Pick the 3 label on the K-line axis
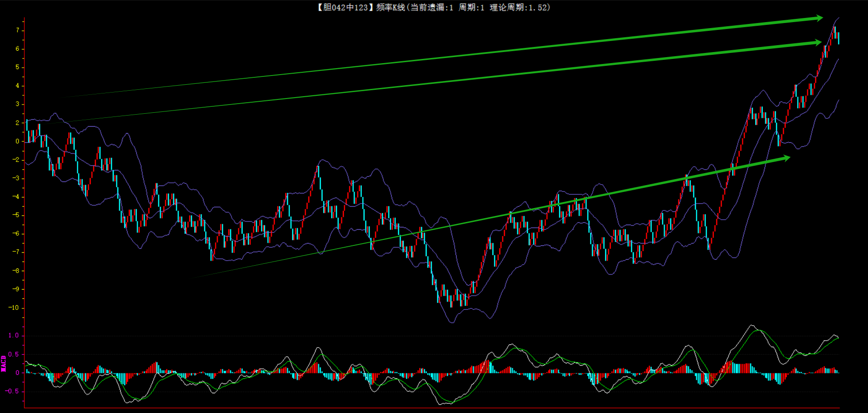Image resolution: width=868 pixels, height=413 pixels. [17, 104]
